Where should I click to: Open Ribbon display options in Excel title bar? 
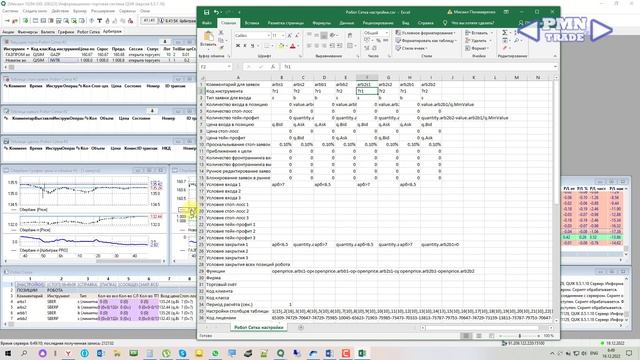[507, 12]
